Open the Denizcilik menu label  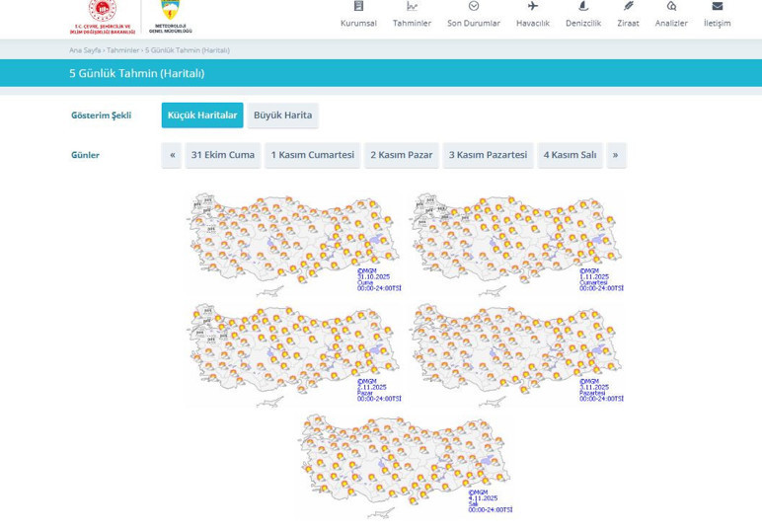pos(582,23)
